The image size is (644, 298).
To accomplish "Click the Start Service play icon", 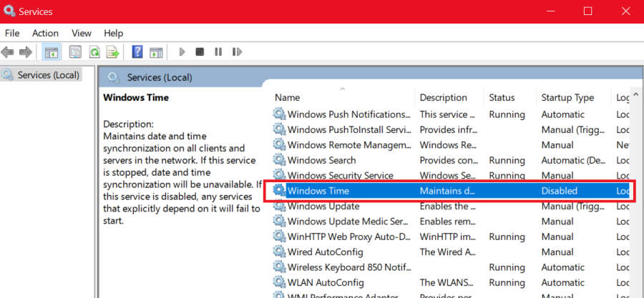I will coord(182,52).
